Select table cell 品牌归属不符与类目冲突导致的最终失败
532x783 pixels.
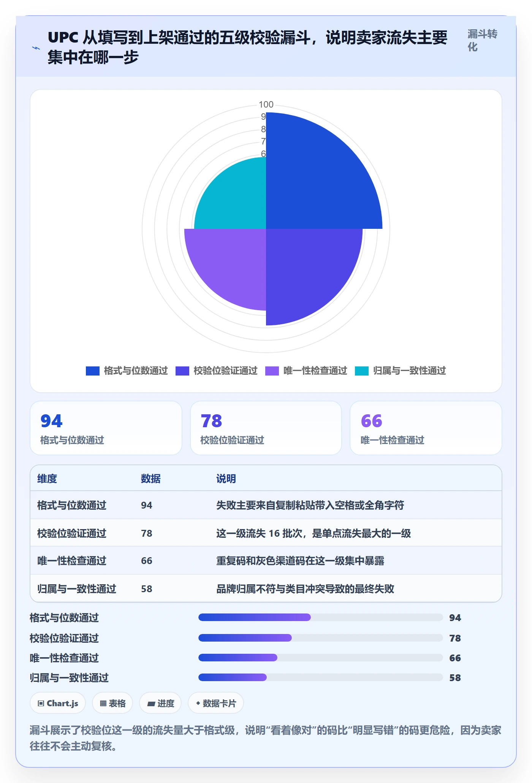[x=305, y=589]
